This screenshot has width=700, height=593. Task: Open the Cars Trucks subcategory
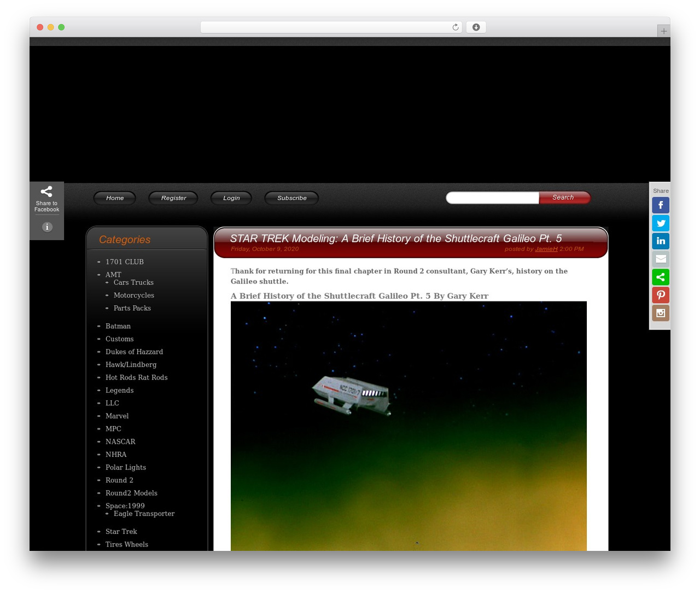pyautogui.click(x=133, y=282)
